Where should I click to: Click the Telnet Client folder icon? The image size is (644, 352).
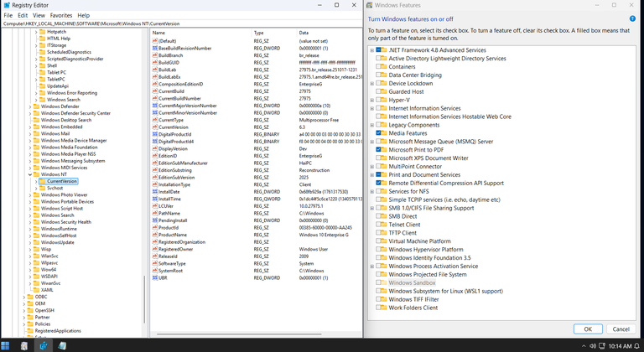pos(383,225)
